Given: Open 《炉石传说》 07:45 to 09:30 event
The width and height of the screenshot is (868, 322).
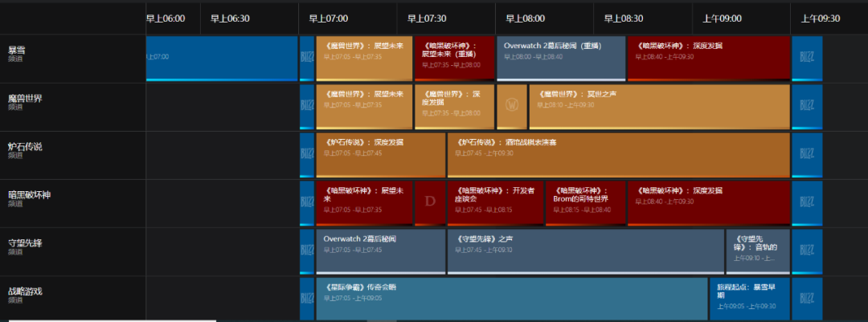Looking at the screenshot, I should click(618, 155).
